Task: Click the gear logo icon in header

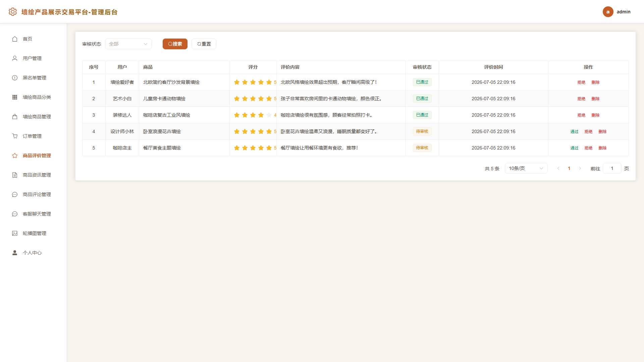Action: tap(13, 12)
